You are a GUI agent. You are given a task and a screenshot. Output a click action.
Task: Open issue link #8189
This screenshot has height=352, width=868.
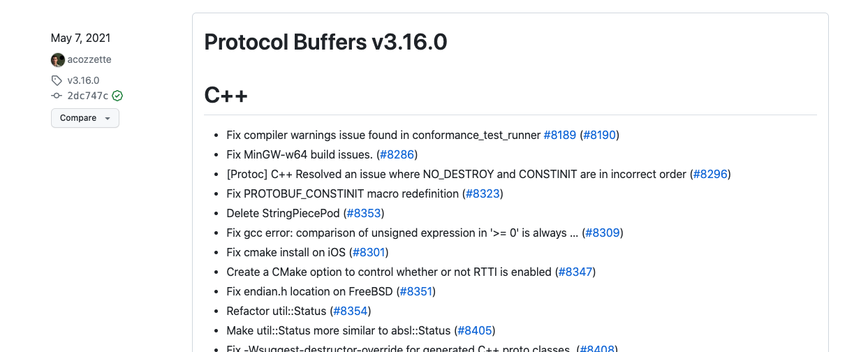[x=560, y=135]
